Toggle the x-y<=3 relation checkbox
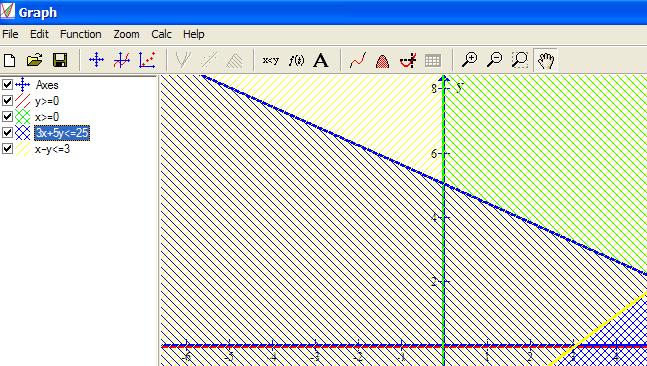 point(7,149)
